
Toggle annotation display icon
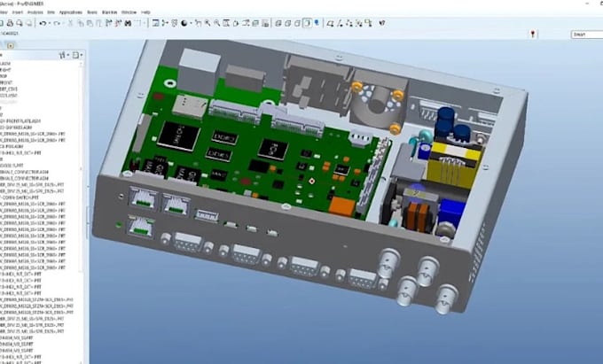click(368, 23)
